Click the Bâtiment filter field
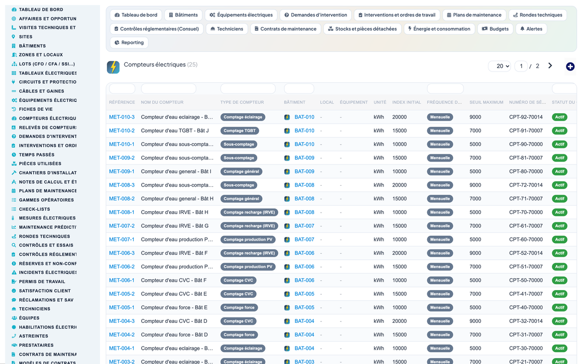 [x=299, y=89]
